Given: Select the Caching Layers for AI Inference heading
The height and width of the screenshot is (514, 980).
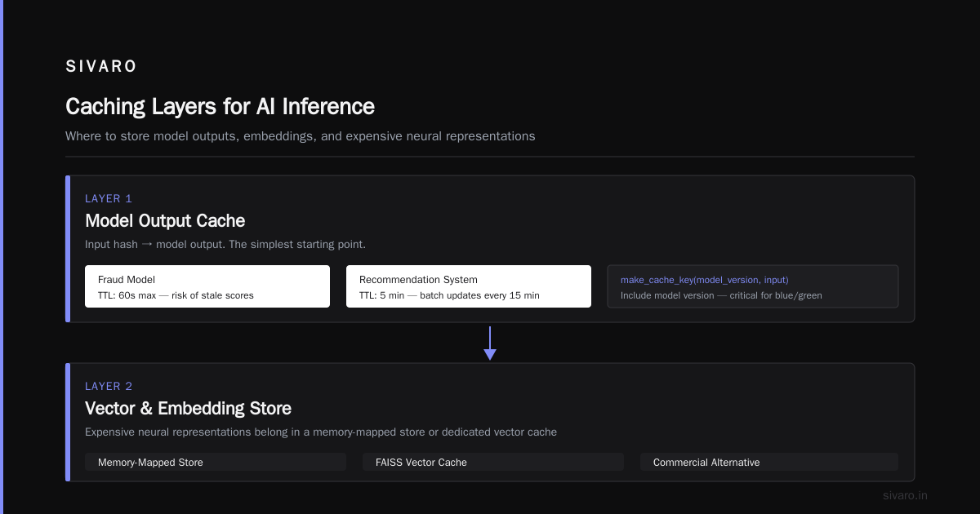Looking at the screenshot, I should [220, 107].
